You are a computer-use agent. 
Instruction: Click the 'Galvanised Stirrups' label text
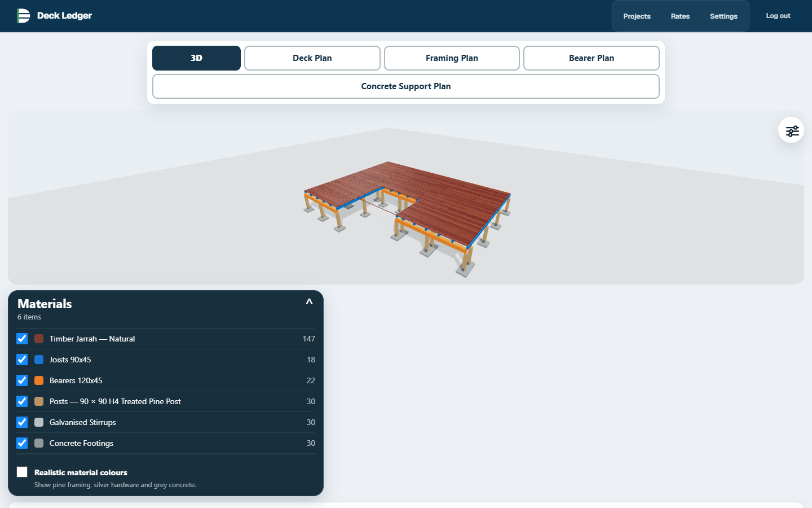[82, 422]
